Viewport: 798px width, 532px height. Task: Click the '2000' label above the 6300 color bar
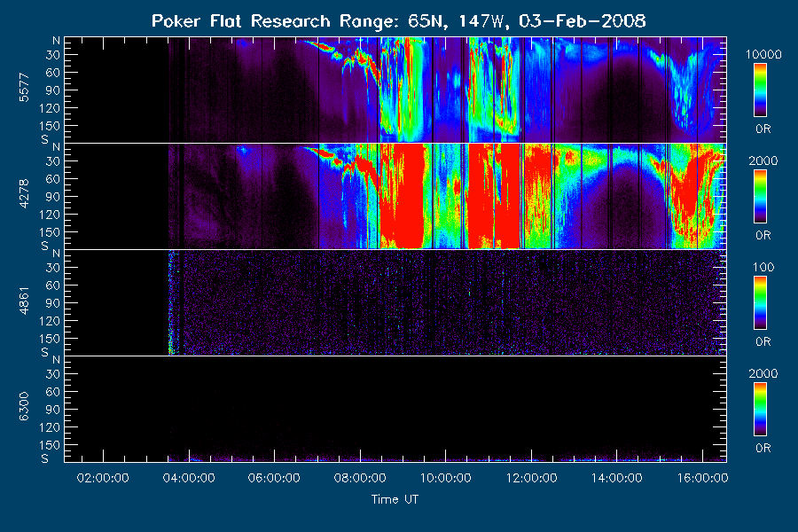(763, 373)
